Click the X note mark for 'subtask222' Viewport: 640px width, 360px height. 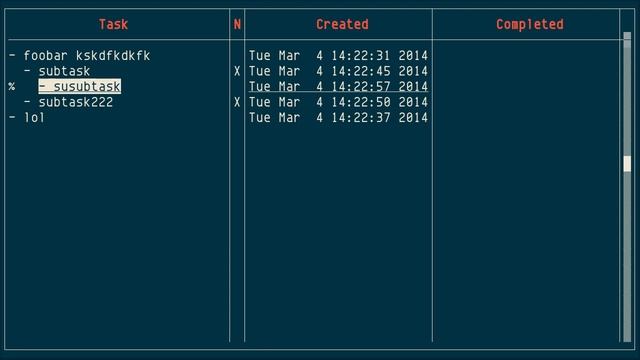click(237, 102)
